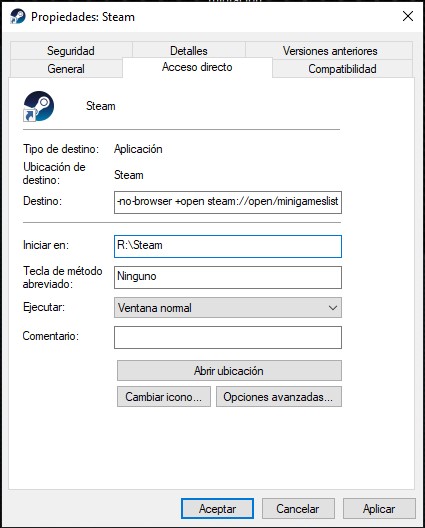Click the Steam value of Ubicación de destino
425x528 pixels.
(129, 175)
